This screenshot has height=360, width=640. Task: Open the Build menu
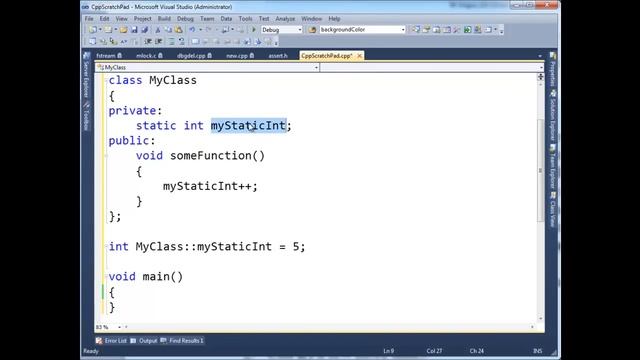click(164, 19)
